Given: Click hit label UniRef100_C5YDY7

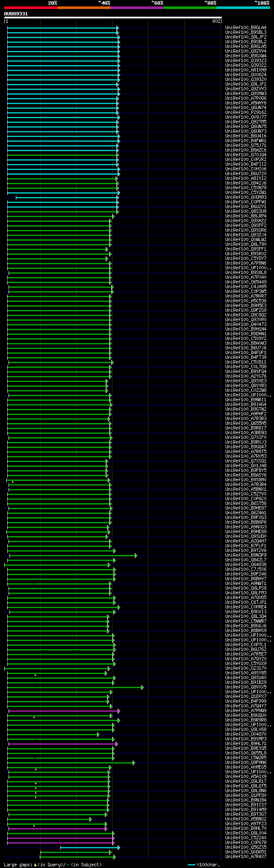Looking at the screenshot, I should [246, 259].
